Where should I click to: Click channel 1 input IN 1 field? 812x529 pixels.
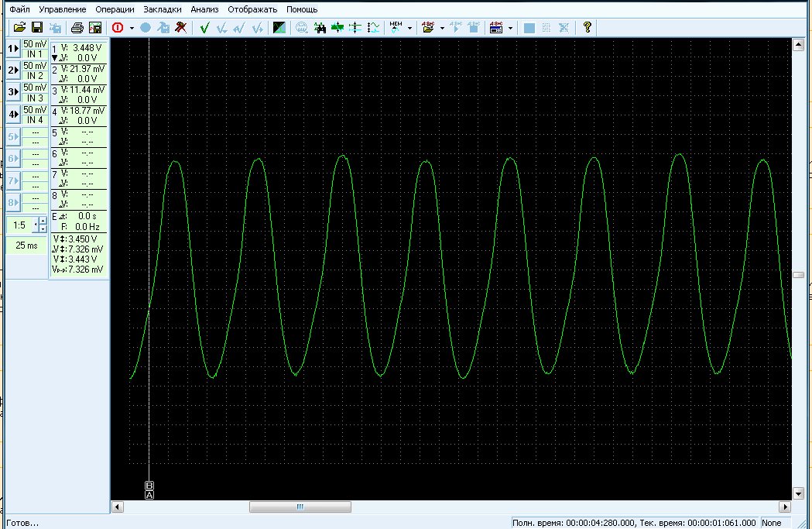point(35,54)
